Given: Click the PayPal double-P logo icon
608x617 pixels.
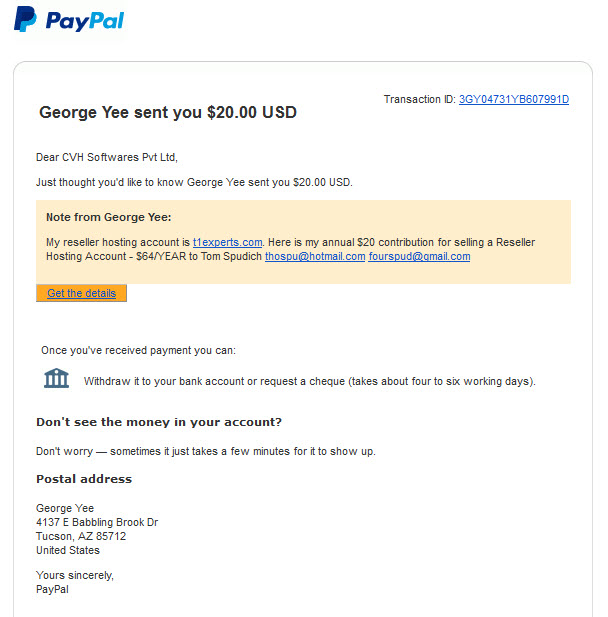Looking at the screenshot, I should 25,19.
